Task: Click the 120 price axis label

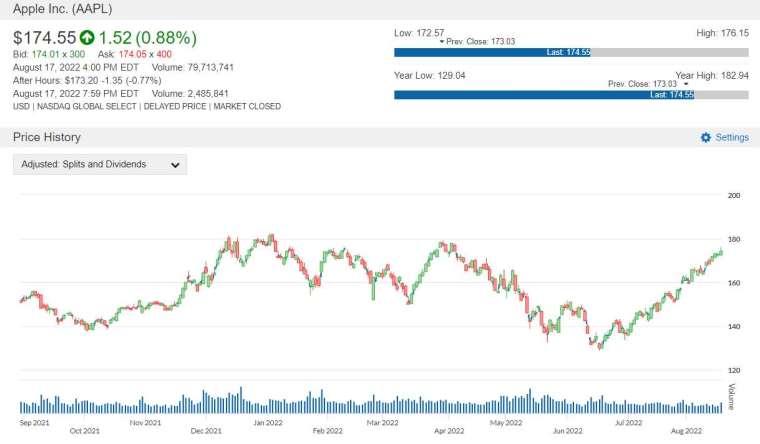Action: tap(734, 370)
